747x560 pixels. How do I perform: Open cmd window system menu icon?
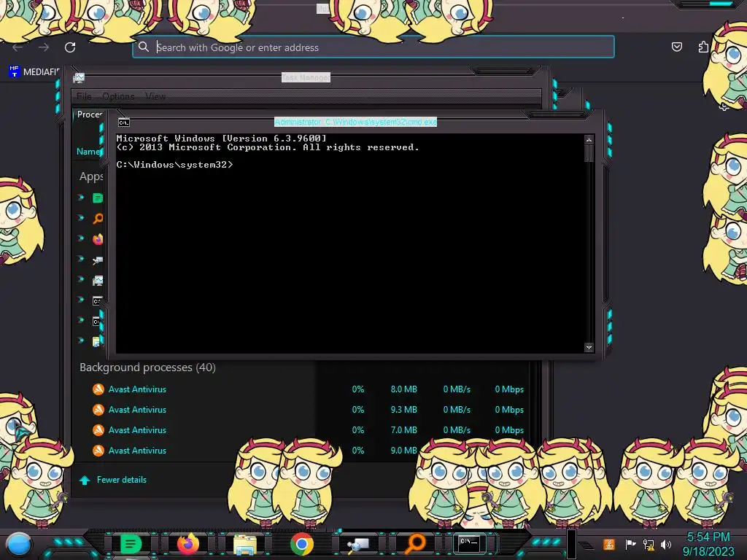pyautogui.click(x=124, y=122)
